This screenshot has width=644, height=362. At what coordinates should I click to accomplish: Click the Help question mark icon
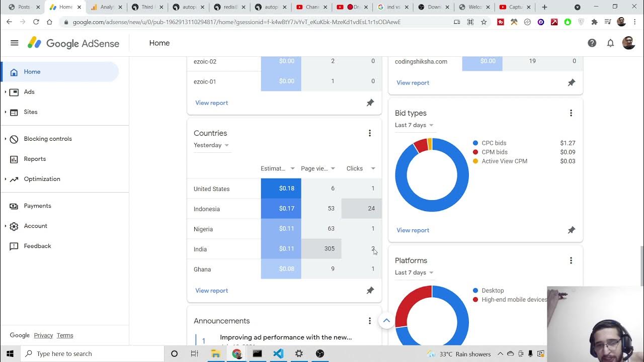tap(592, 43)
